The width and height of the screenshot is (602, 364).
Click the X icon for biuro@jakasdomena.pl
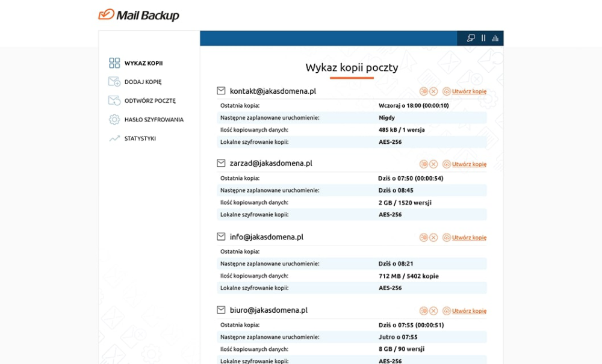point(433,310)
